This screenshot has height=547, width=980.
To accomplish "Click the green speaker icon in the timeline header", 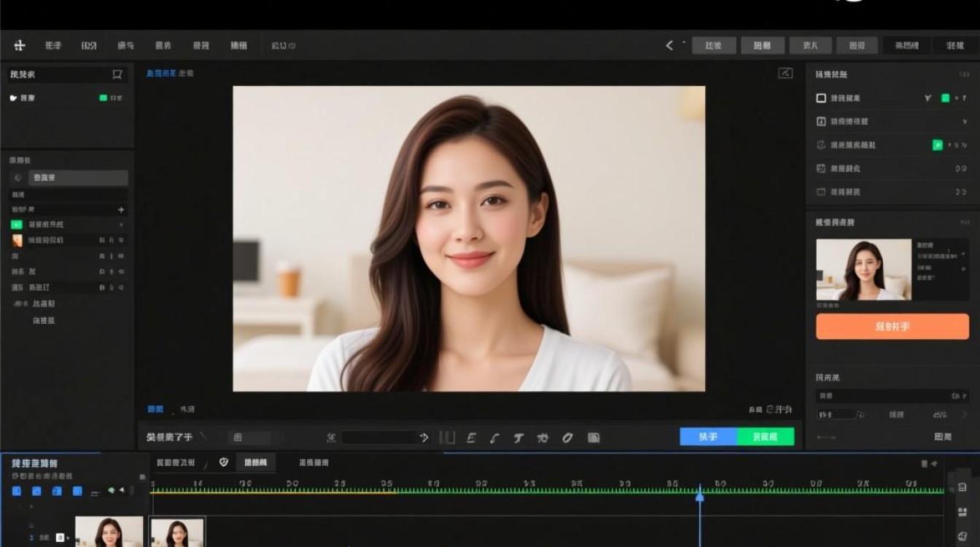I will 112,491.
